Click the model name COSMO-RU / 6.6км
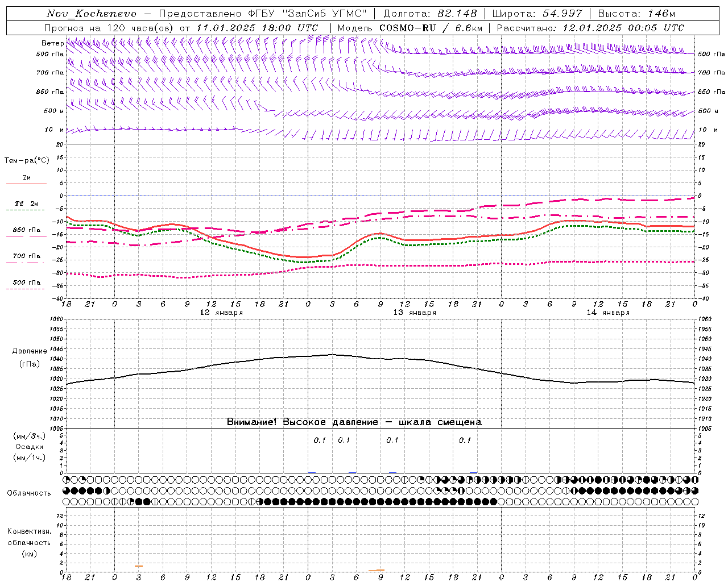This screenshot has width=728, height=582. coord(431,28)
